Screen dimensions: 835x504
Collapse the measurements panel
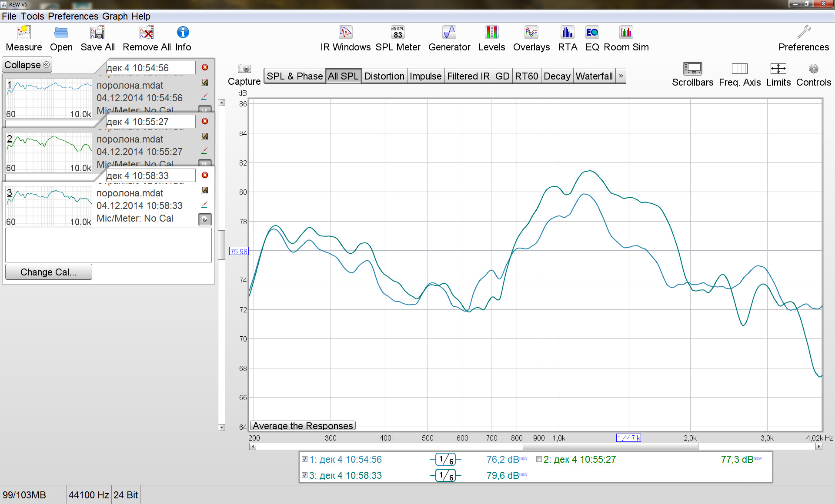tap(27, 65)
